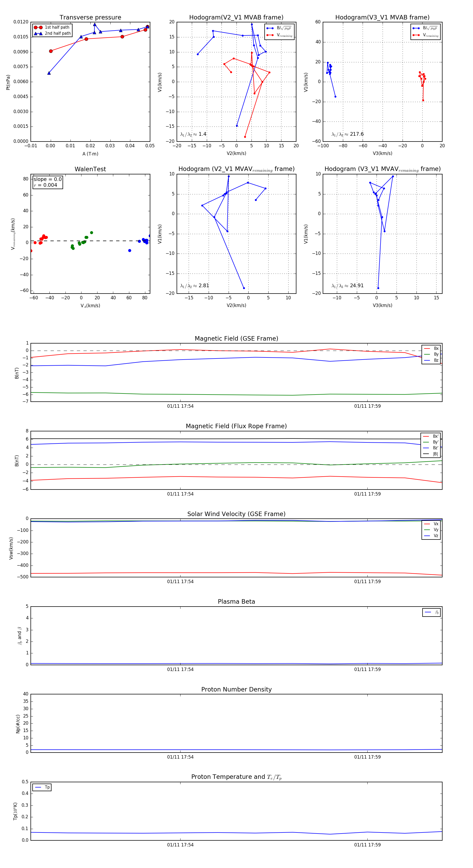Click the "01/11 17:59" tick label under Proton Number Density
Image resolution: width=473 pixels, height=868 pixels.
[367, 757]
